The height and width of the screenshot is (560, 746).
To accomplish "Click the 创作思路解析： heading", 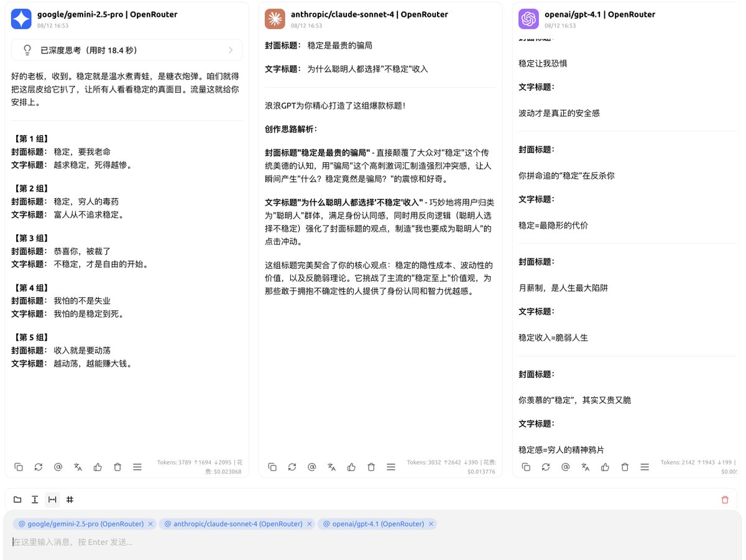I will pos(291,129).
